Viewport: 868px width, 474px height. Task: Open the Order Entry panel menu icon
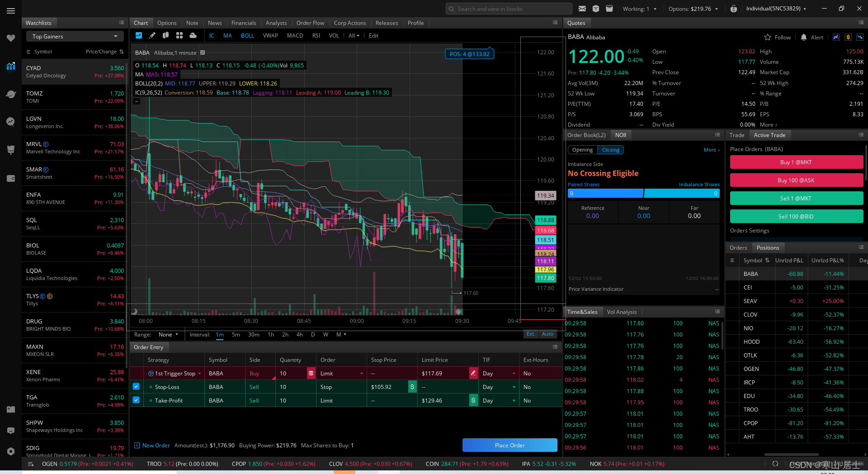[555, 347]
